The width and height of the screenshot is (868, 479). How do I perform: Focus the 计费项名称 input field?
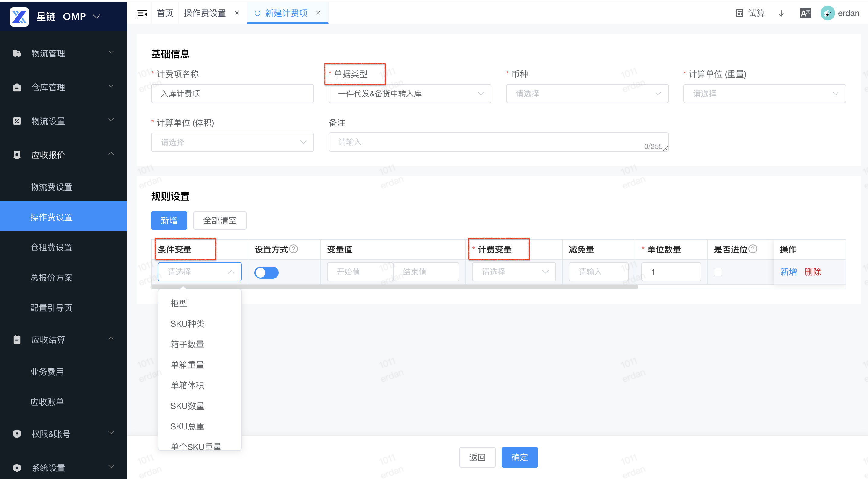click(x=232, y=94)
